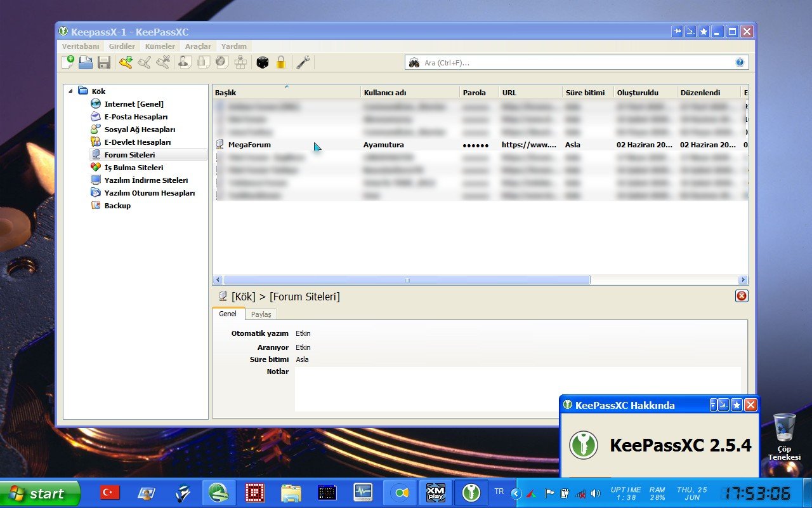Screen dimensions: 812x508
Task: Select the MegaForum entry title
Action: pos(249,145)
